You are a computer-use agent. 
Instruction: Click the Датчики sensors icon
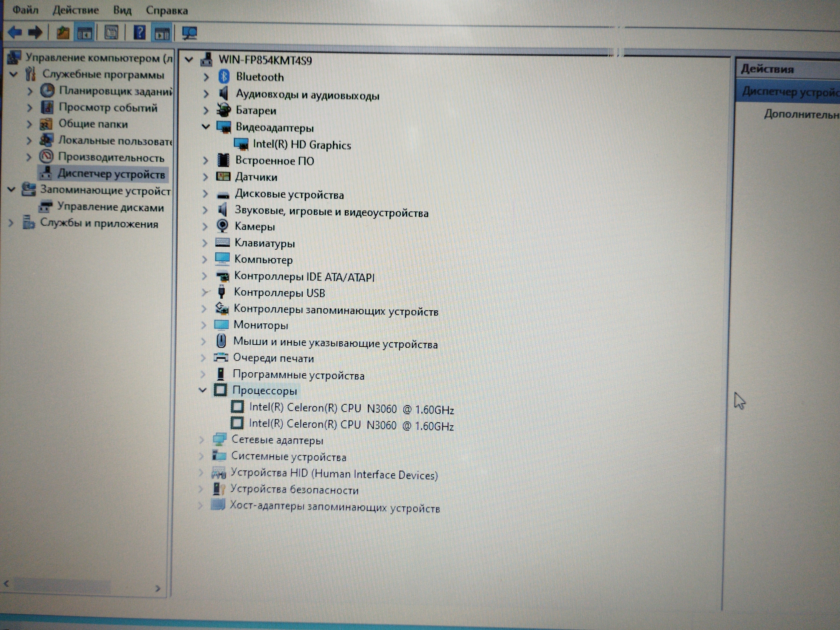click(x=223, y=176)
